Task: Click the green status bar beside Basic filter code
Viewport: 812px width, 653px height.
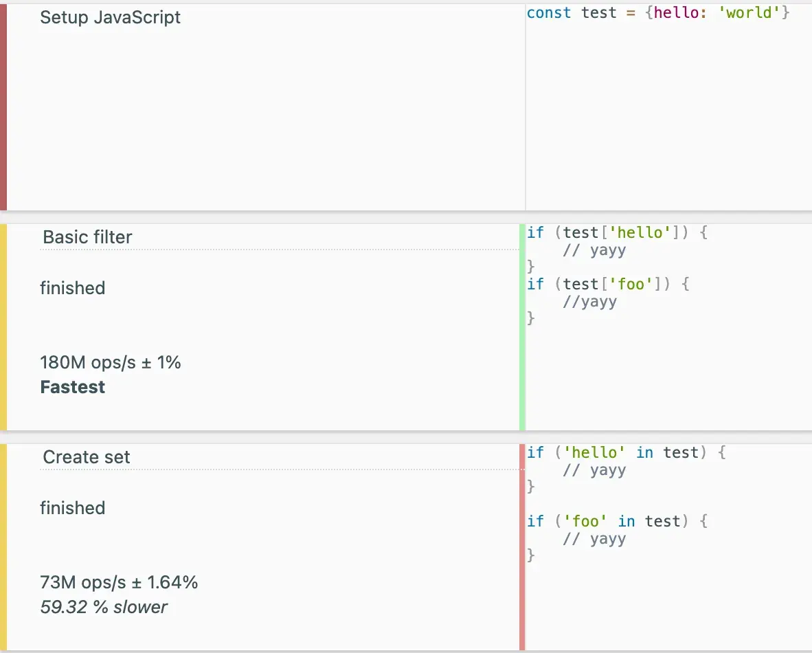Action: point(521,323)
